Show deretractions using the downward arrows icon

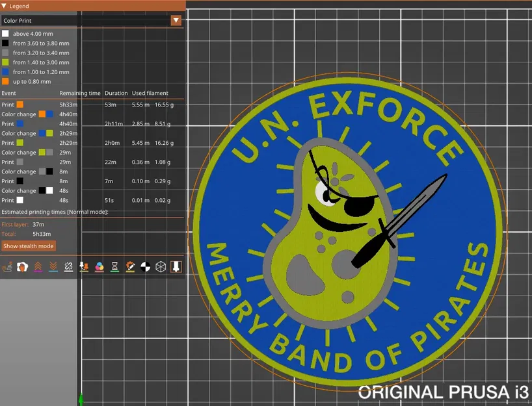[x=53, y=266]
